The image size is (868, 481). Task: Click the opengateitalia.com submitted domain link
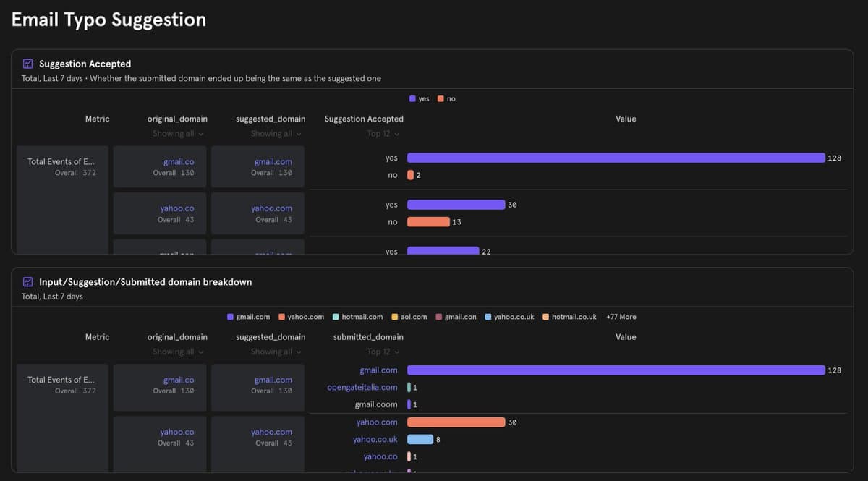point(362,387)
